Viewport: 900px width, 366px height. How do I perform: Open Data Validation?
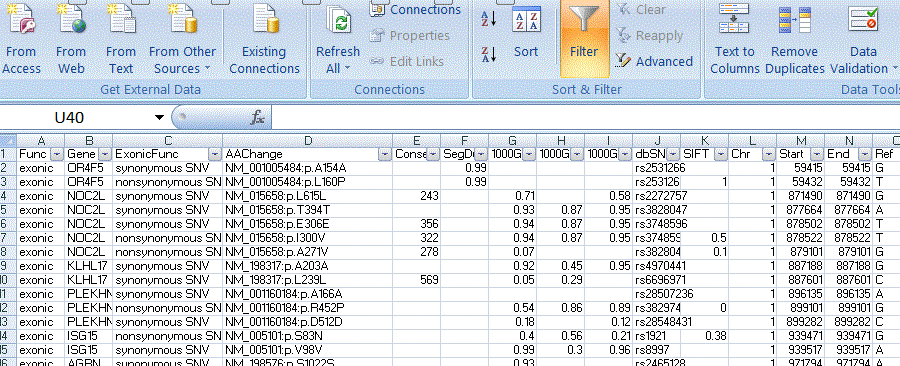tap(863, 40)
